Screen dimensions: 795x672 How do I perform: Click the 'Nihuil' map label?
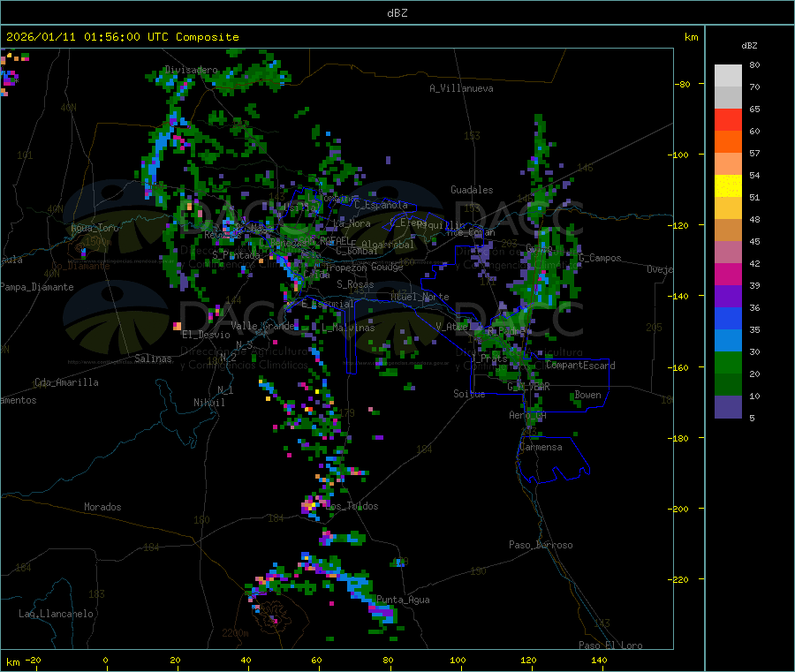point(208,403)
